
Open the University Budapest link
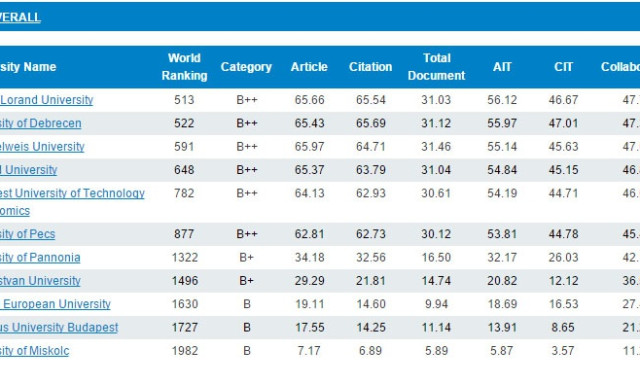[59, 327]
